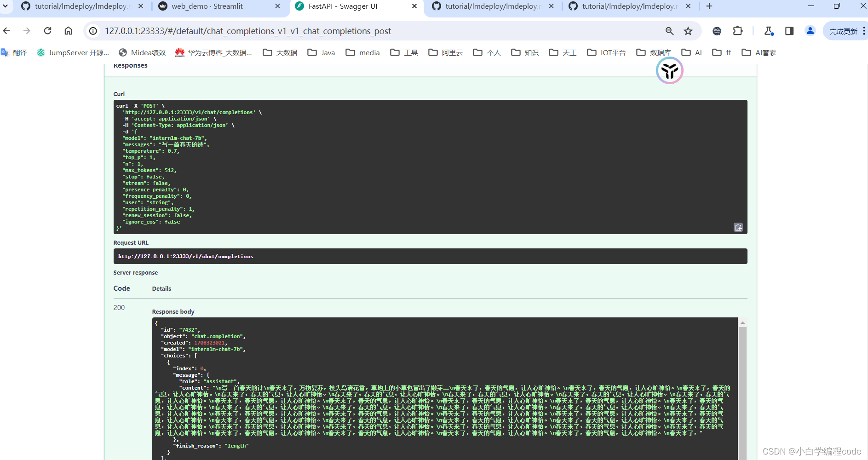Expand the 工具 bookmark folder

(404, 52)
